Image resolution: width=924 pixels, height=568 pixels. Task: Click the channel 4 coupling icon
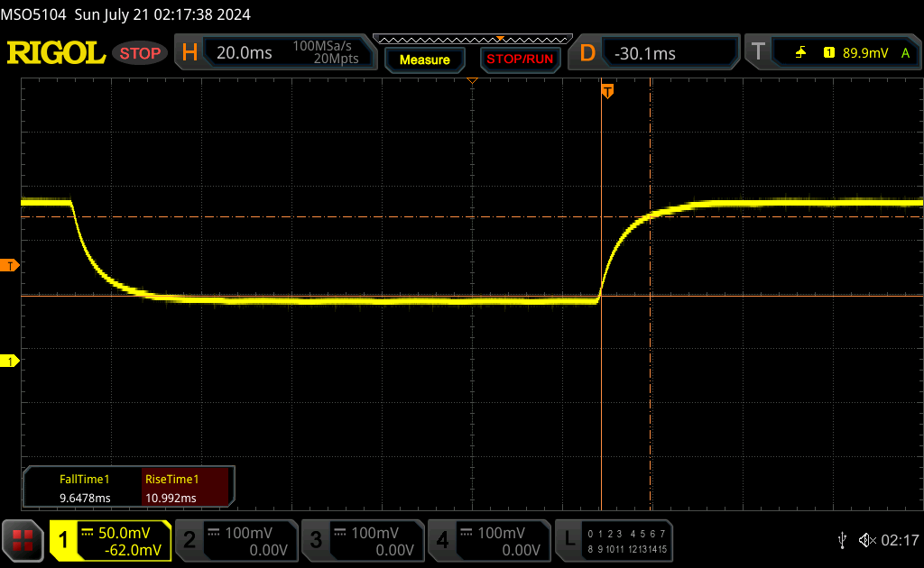[x=467, y=533]
